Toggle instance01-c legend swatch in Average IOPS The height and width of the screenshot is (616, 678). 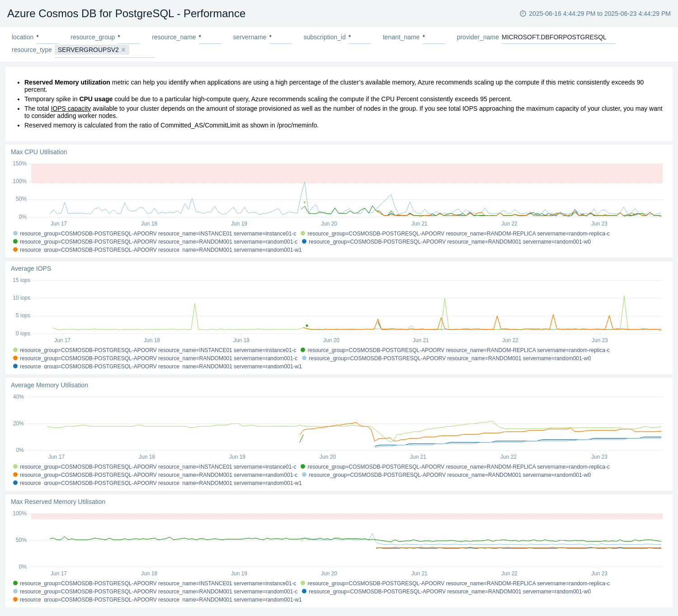pos(15,350)
